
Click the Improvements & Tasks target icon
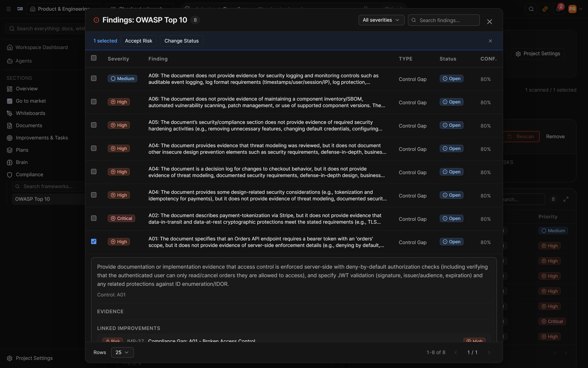click(x=9, y=138)
